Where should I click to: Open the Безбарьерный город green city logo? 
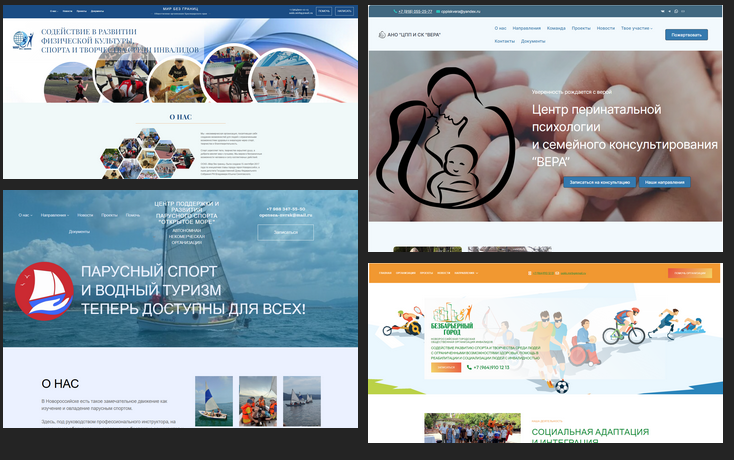[452, 317]
